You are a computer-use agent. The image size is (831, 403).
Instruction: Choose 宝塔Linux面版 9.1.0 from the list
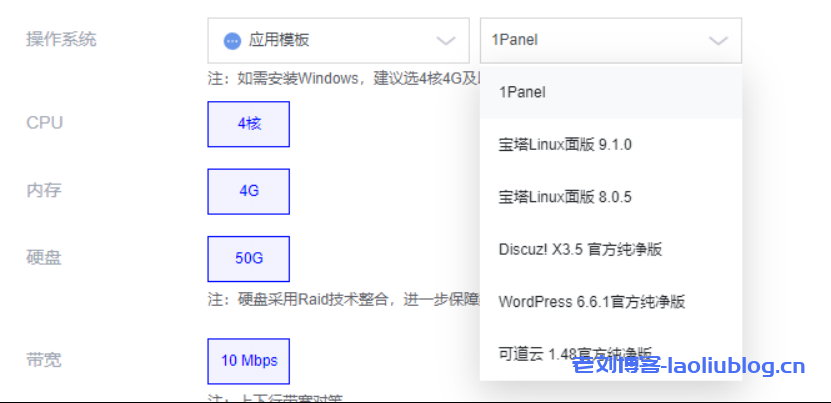(x=565, y=145)
